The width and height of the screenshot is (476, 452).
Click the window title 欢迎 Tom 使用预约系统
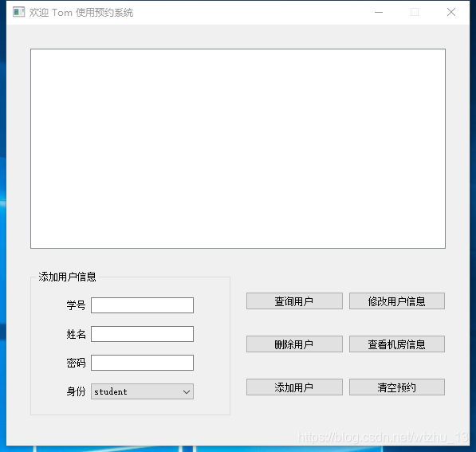click(x=81, y=13)
